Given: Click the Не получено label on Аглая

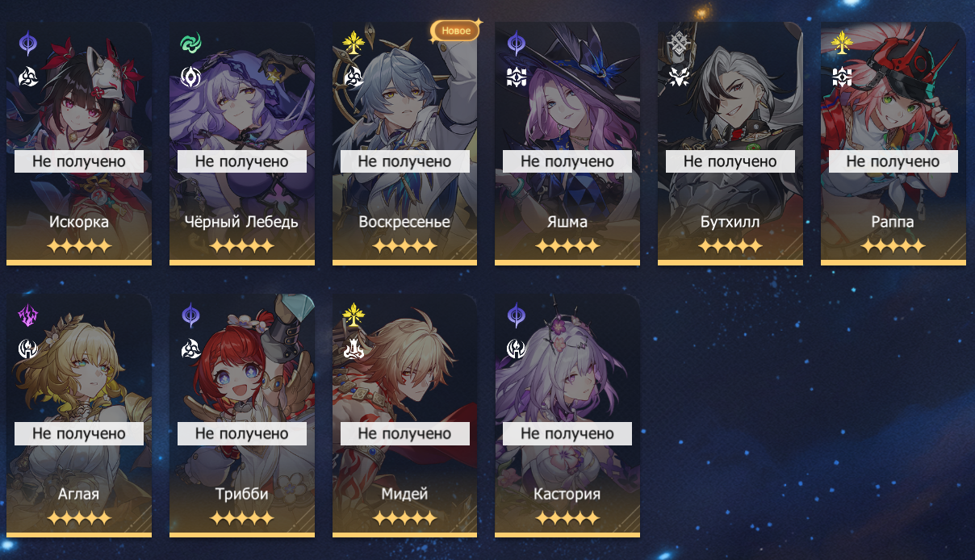Looking at the screenshot, I should pyautogui.click(x=79, y=433).
